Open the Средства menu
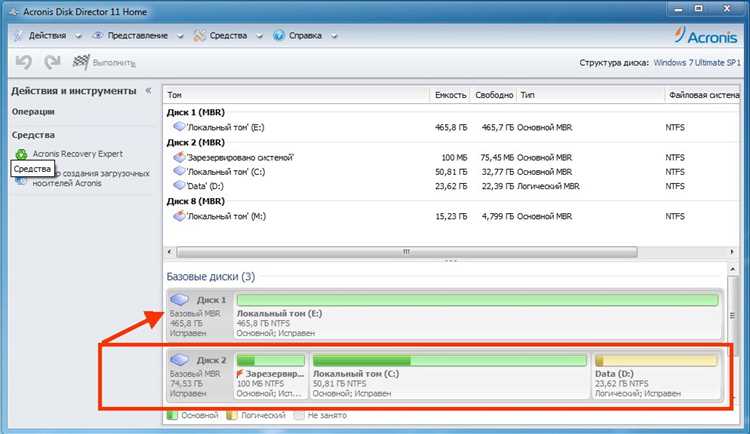 [x=228, y=36]
